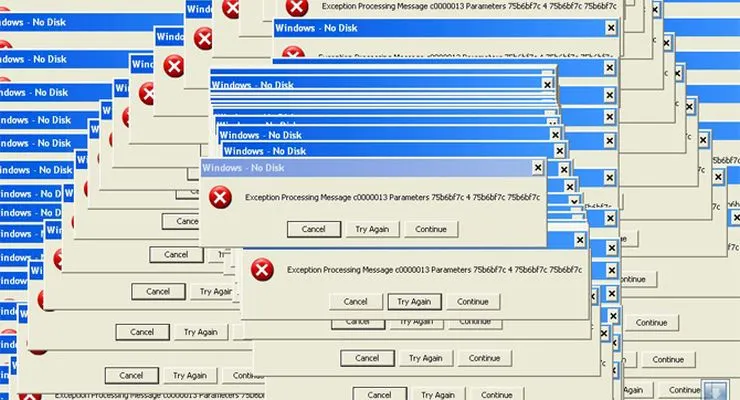Select the exception message text in the frontmost dialog
This screenshot has height=400, width=740.
[434, 270]
